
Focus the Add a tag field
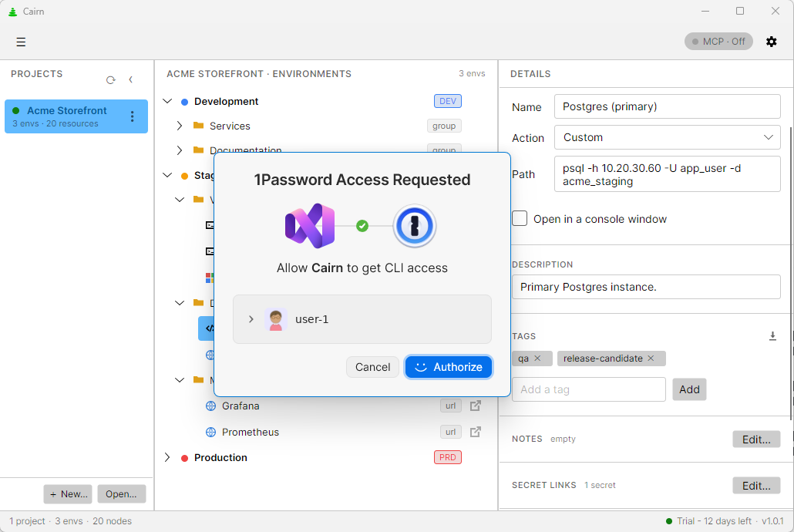[588, 389]
